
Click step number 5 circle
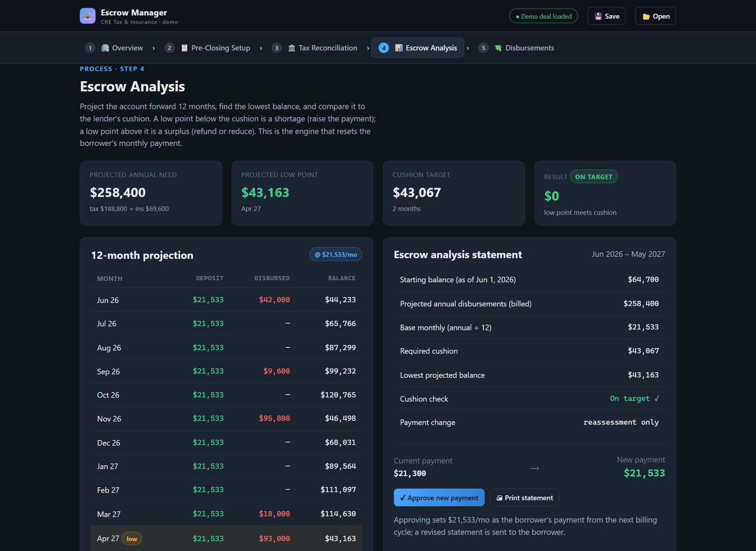coord(483,48)
